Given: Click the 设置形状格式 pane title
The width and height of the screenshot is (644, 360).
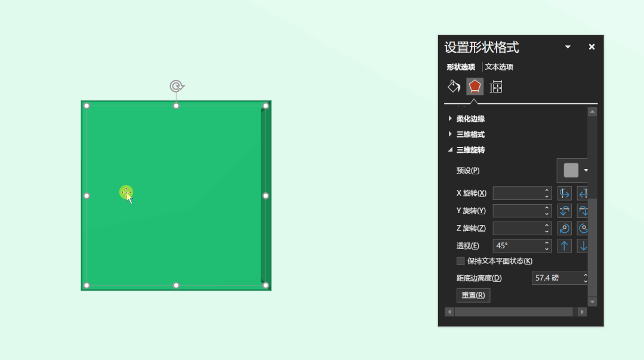Looking at the screenshot, I should click(x=482, y=47).
